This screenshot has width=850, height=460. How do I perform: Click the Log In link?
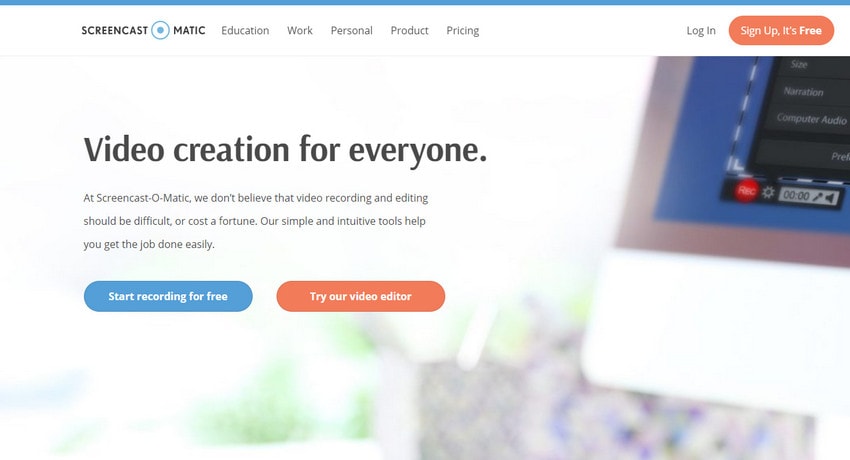pos(701,31)
